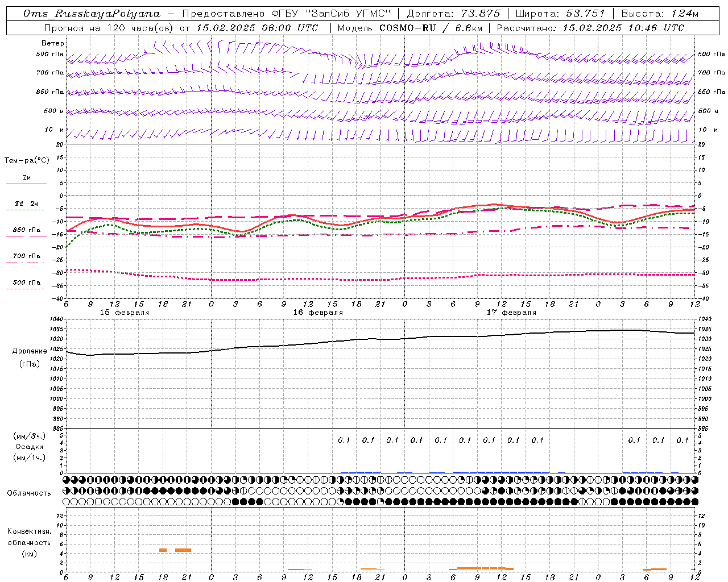The height and width of the screenshot is (582, 728).
Task: Select calculation time 15.02.2025 10:46 UTC
Action: [623, 28]
